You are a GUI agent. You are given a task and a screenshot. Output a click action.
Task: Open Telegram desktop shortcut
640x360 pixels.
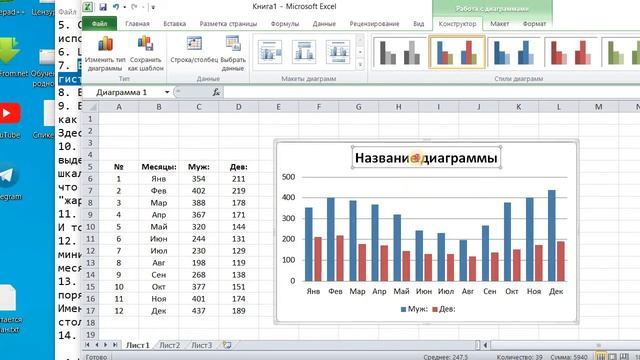[x=9, y=182]
